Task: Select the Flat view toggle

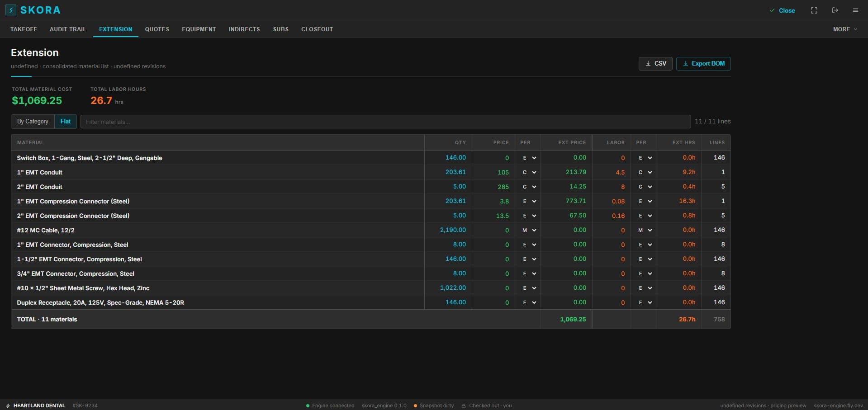Action: [66, 122]
